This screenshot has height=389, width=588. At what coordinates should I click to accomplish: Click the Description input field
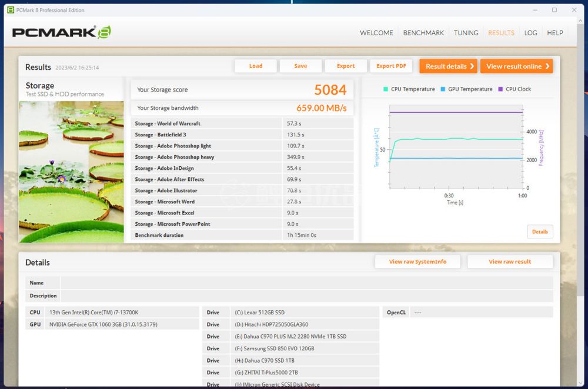click(307, 296)
